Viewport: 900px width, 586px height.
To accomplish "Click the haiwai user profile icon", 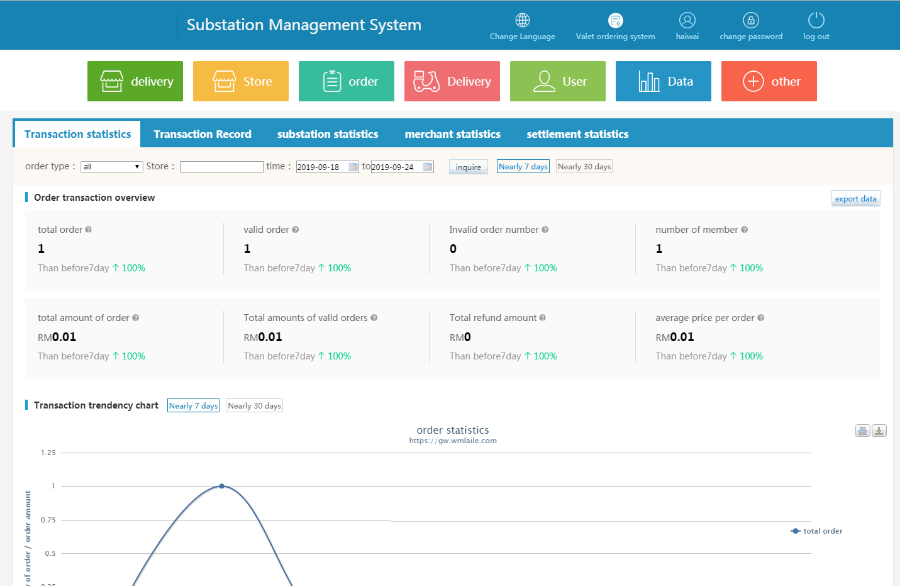I will (x=687, y=20).
